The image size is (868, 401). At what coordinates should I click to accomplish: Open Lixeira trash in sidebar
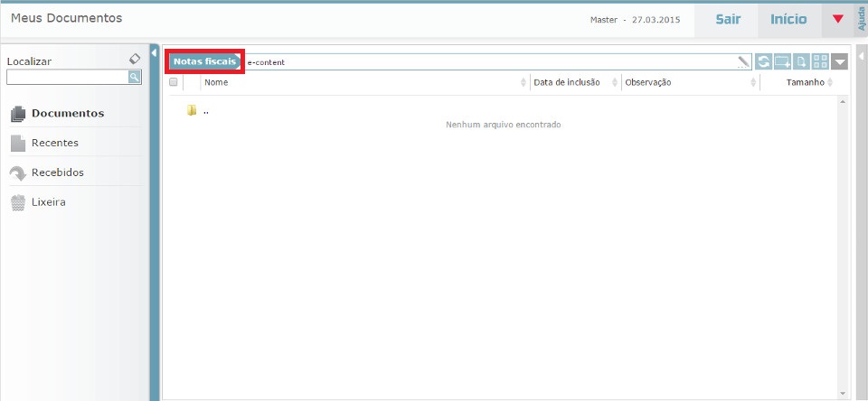coord(39,202)
